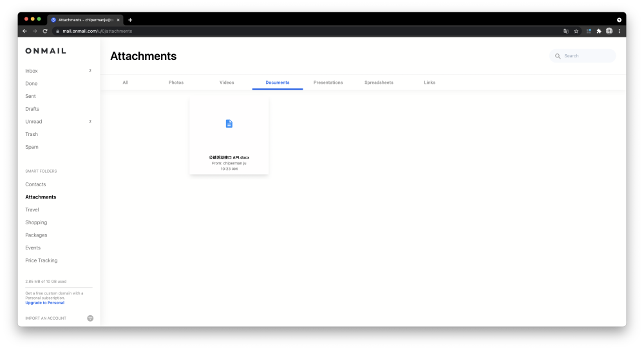
Task: Go back with the browser back arrow
Action: click(24, 31)
